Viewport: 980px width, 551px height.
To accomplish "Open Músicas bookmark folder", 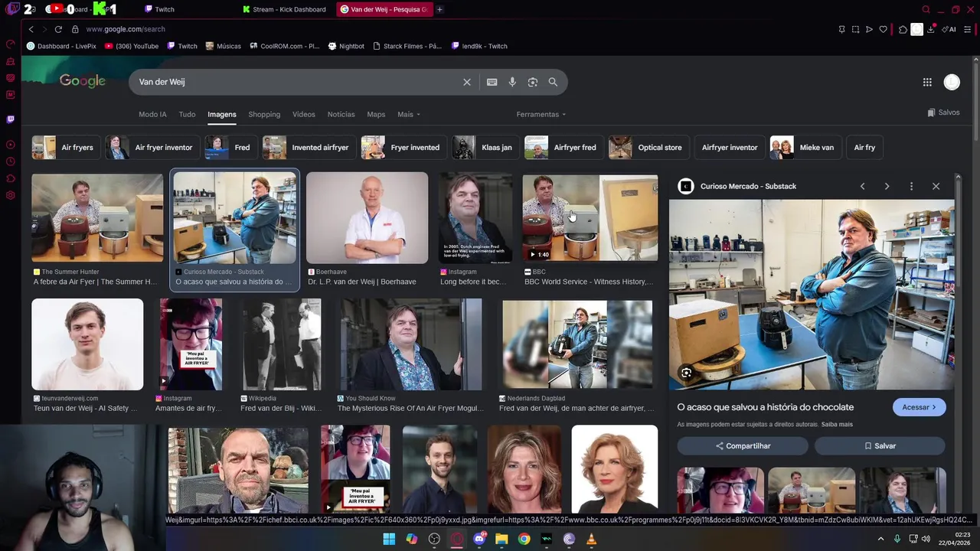I will (x=223, y=46).
